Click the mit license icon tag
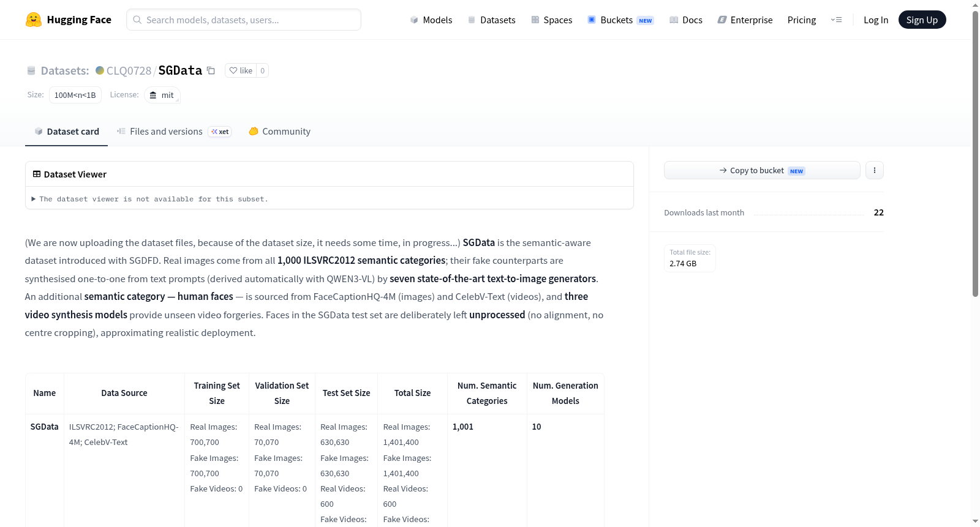Viewport: 980px width, 527px height. 162,95
